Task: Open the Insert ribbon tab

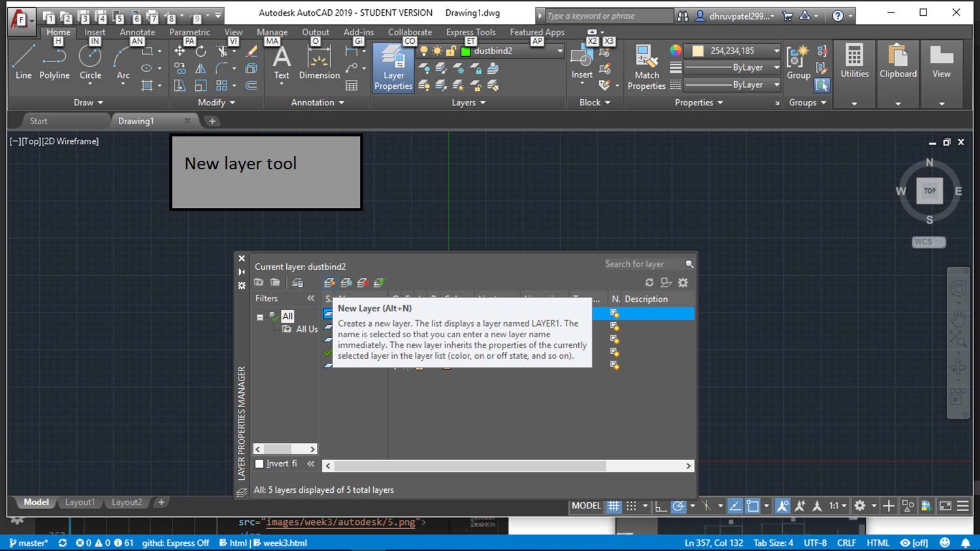Action: (95, 31)
